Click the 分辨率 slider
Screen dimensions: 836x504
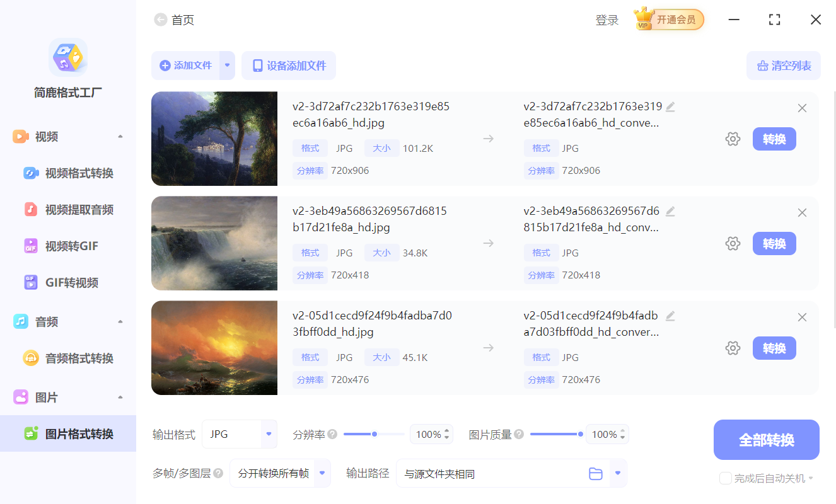pos(374,434)
